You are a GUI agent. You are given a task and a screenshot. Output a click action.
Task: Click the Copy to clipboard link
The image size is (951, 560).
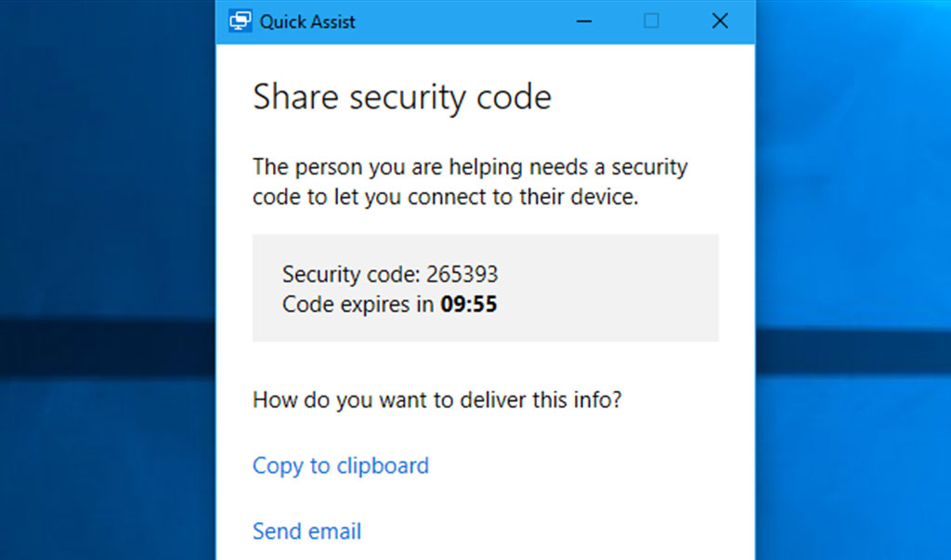tap(340, 465)
